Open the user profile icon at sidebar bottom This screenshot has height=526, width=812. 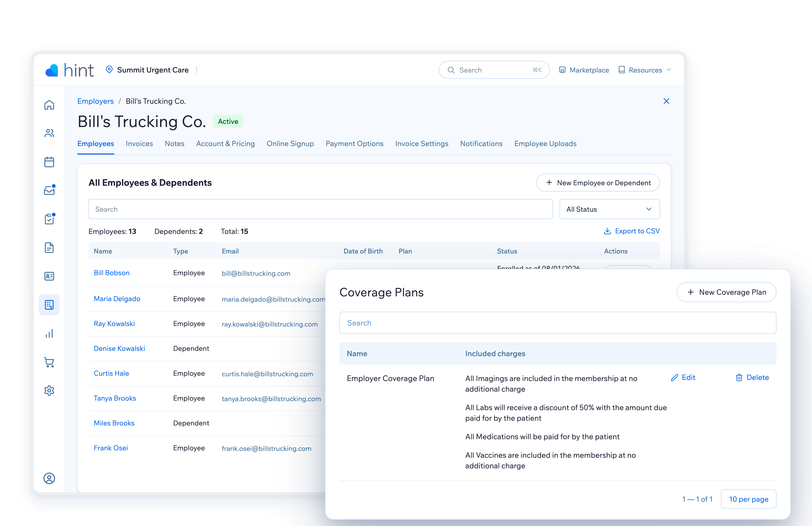coord(49,478)
